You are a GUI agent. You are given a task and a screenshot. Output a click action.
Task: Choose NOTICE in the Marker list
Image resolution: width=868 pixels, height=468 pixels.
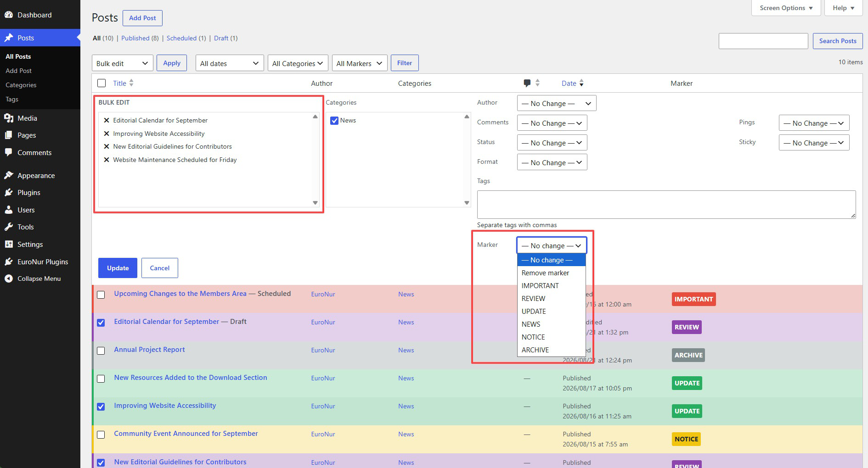[x=551, y=337]
